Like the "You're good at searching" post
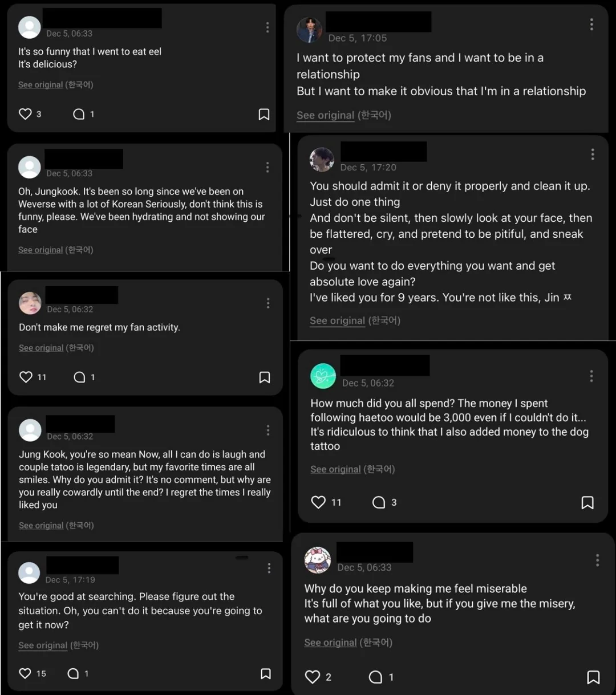This screenshot has height=695, width=616. [x=25, y=673]
